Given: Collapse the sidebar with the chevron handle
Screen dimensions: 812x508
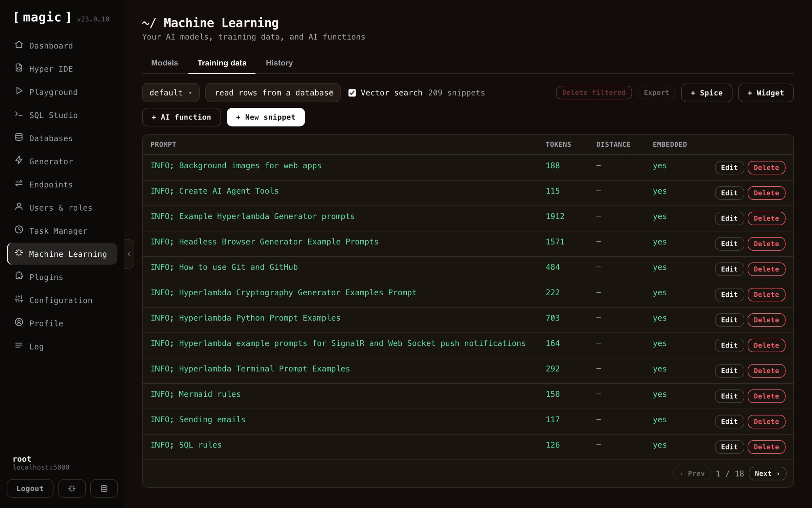Looking at the screenshot, I should [x=129, y=254].
